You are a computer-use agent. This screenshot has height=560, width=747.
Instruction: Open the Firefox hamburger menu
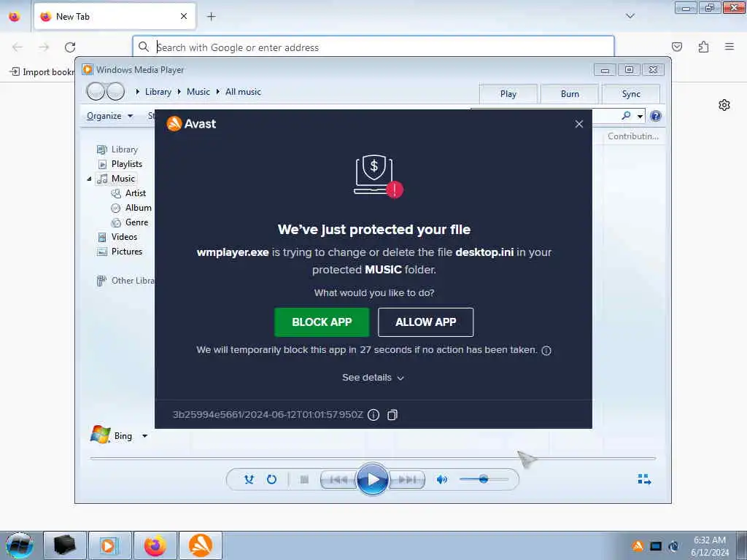[729, 47]
